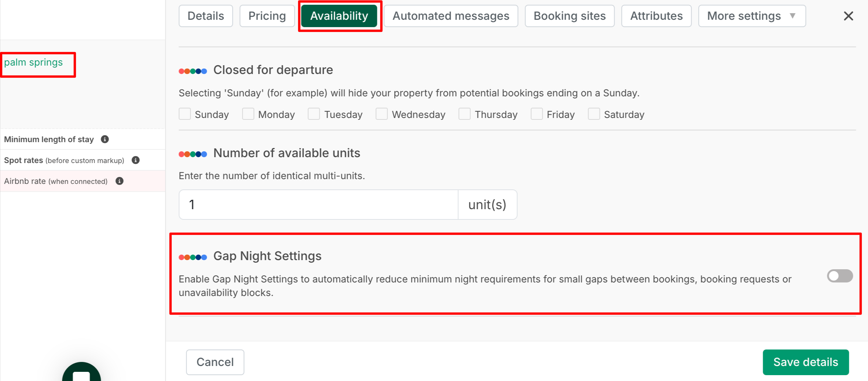Viewport: 868px width, 381px height.
Task: Tick the Saturday closed for departure box
Action: tap(594, 114)
